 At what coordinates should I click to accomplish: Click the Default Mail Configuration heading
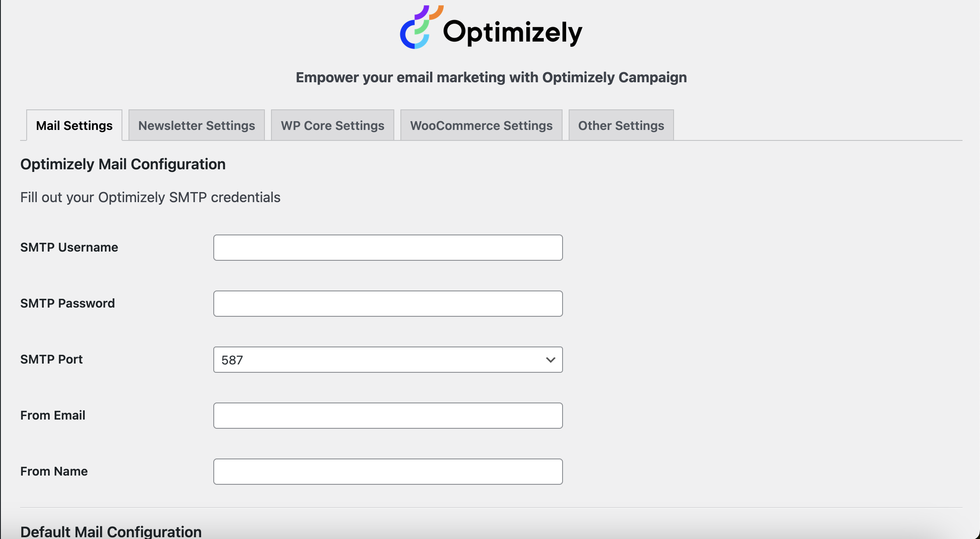(x=111, y=532)
